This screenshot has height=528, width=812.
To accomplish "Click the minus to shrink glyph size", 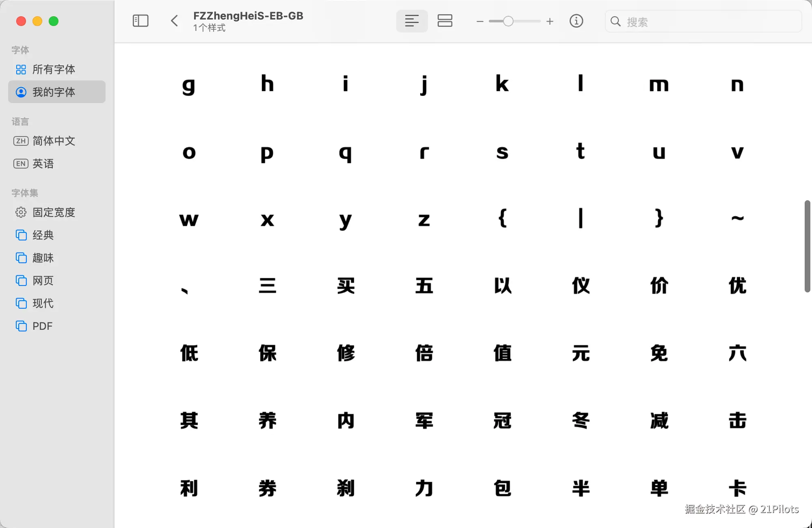I will [x=480, y=22].
